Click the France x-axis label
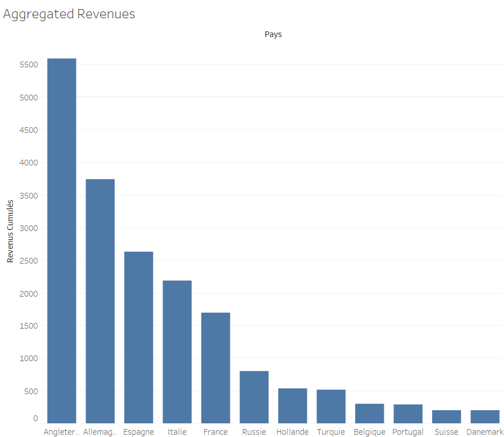The width and height of the screenshot is (504, 437). click(216, 432)
